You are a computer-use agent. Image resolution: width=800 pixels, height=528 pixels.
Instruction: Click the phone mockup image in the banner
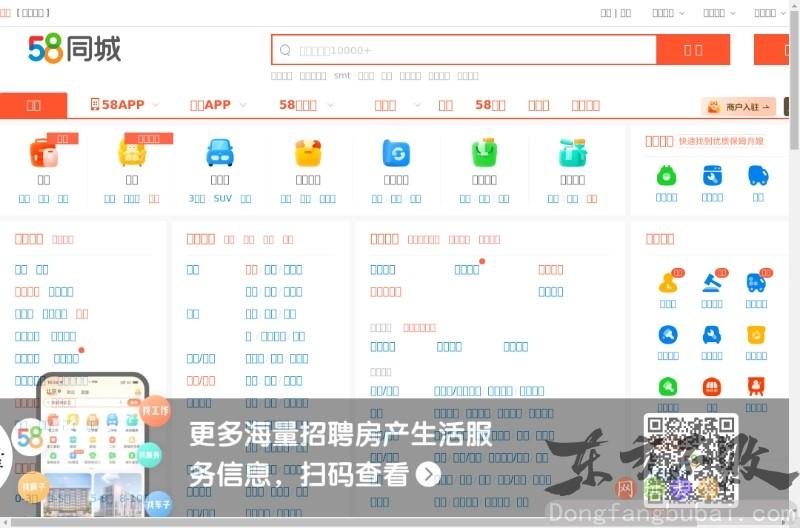pyautogui.click(x=92, y=445)
